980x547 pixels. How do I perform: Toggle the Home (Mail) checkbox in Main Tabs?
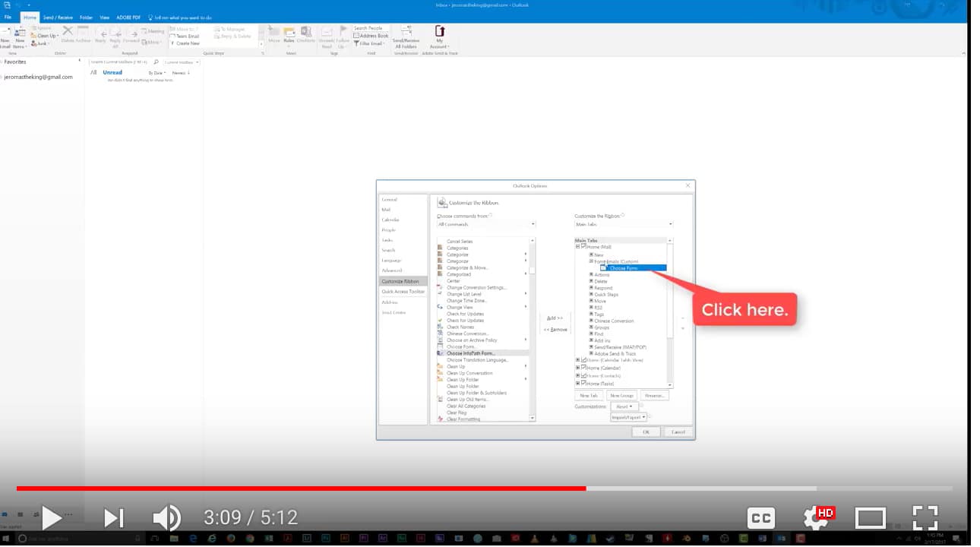point(583,245)
